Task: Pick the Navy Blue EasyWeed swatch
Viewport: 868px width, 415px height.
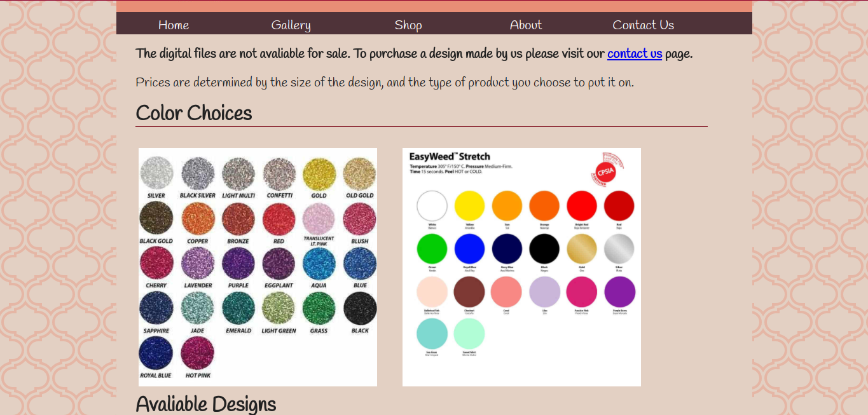Action: point(507,249)
